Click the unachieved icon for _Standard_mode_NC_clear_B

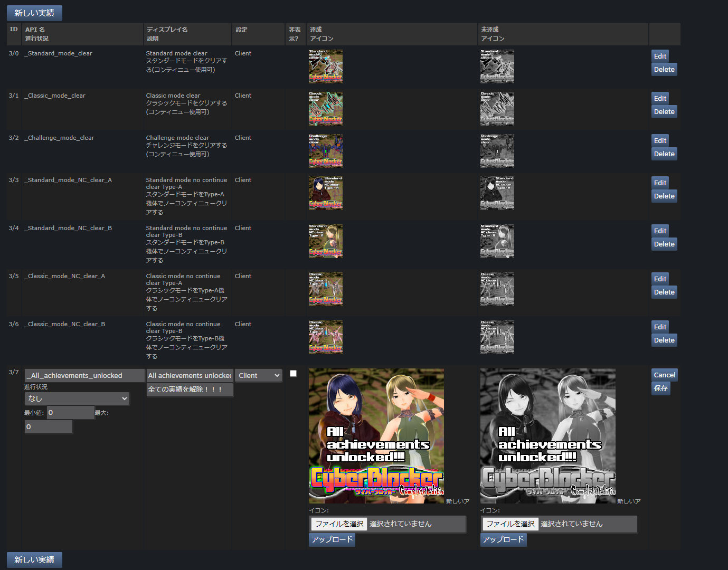pos(497,241)
